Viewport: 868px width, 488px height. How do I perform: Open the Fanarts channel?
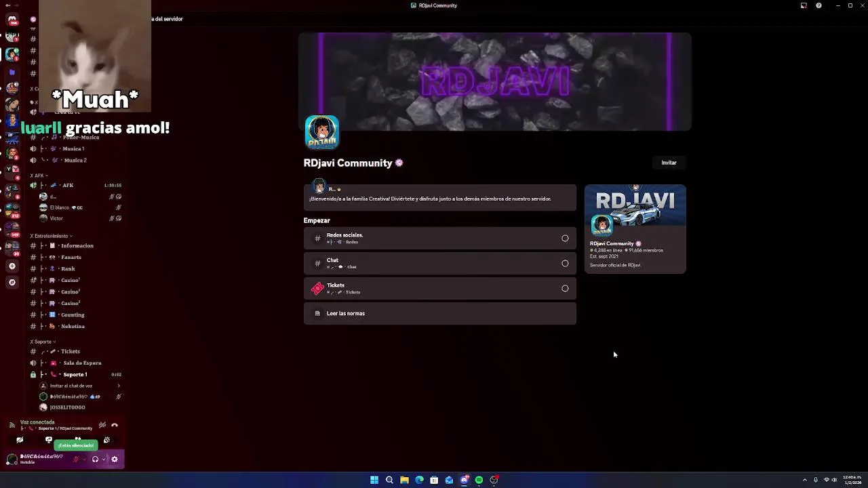point(75,257)
